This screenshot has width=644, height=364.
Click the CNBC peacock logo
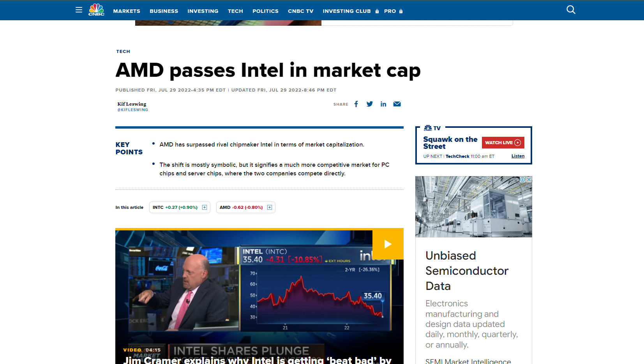tap(96, 10)
